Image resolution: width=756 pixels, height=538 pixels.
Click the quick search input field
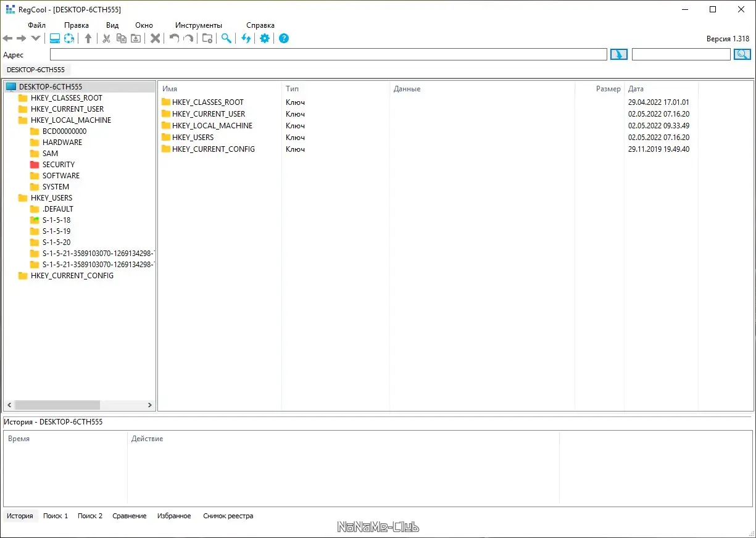pyautogui.click(x=681, y=54)
